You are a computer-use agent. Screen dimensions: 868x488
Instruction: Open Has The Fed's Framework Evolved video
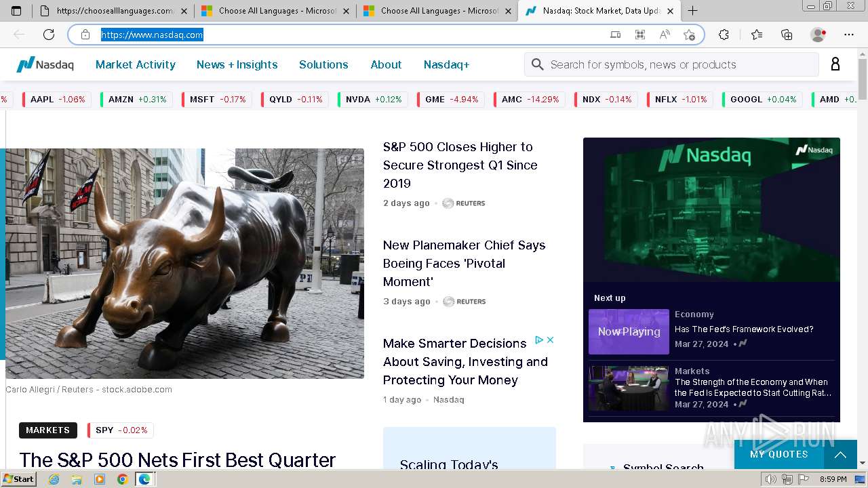pyautogui.click(x=744, y=329)
